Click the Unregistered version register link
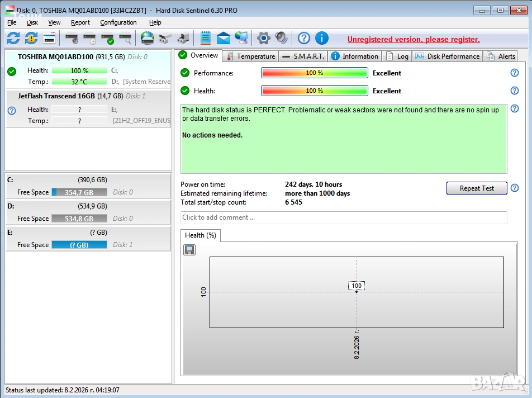This screenshot has width=532, height=398. [x=414, y=39]
